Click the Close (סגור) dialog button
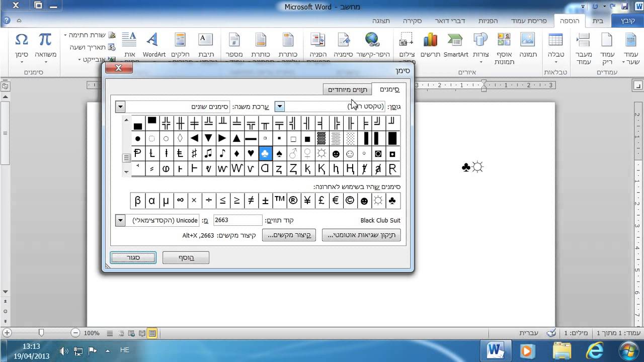Screen dimensions: 644x362 pyautogui.click(x=133, y=258)
